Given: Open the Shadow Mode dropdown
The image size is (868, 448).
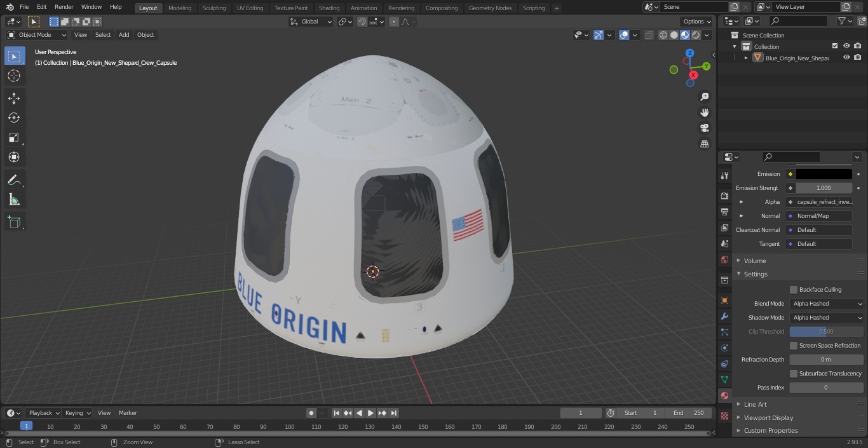Looking at the screenshot, I should (x=827, y=318).
